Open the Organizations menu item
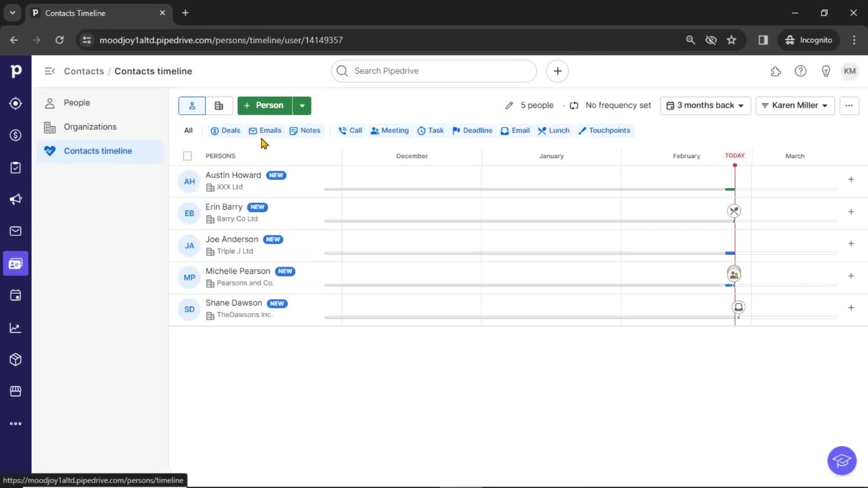868x488 pixels. (100, 127)
